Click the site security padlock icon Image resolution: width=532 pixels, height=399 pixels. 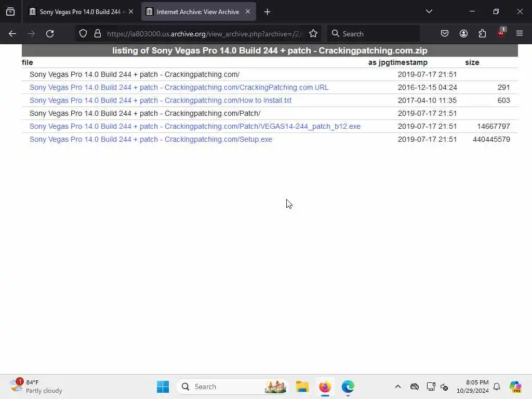98,34
